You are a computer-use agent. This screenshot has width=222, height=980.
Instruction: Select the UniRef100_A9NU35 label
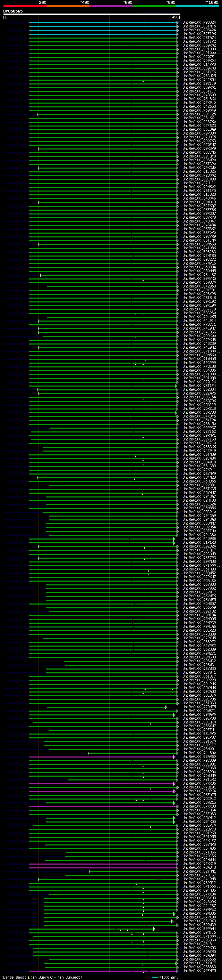(x=199, y=913)
